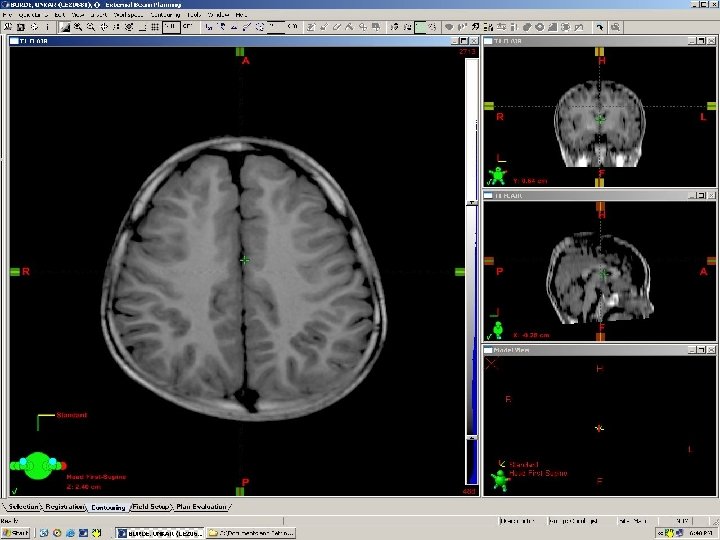Toggle the green highlighted toolbar button
The image size is (720, 540).
[x=420, y=28]
